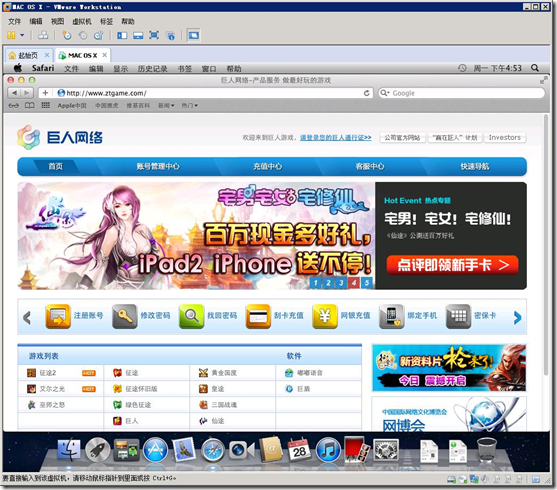The image size is (557, 490).
Task: Open the Safari menu
Action: coord(43,68)
